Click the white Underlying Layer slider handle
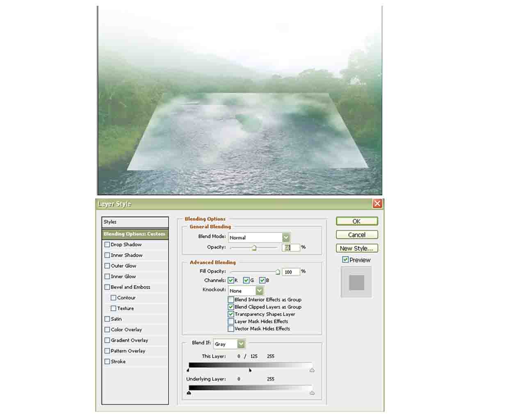The image size is (525, 420). pyautogui.click(x=312, y=393)
